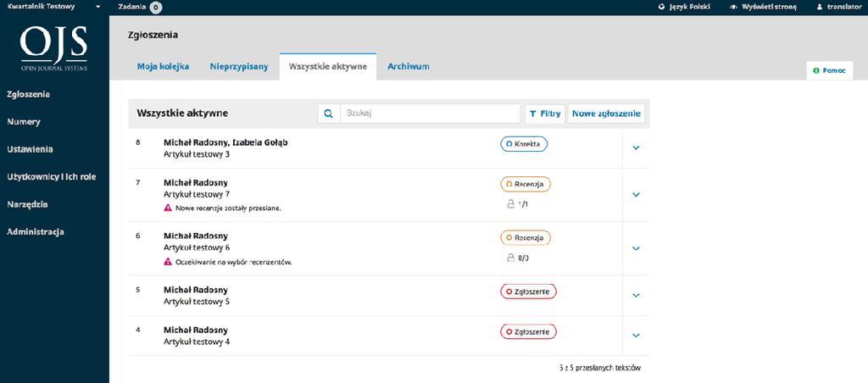
Task: Click the search magnifier icon
Action: [328, 114]
